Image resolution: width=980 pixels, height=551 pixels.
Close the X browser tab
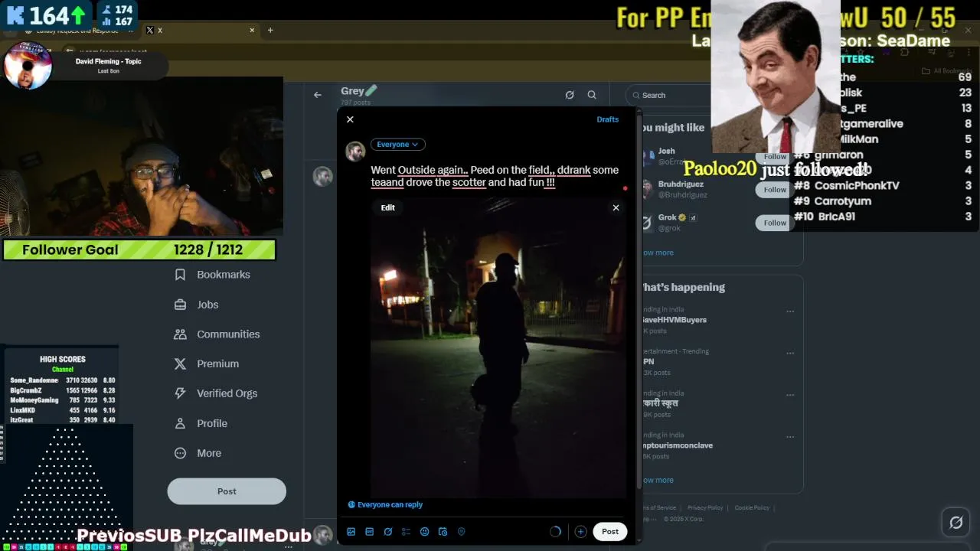click(252, 30)
